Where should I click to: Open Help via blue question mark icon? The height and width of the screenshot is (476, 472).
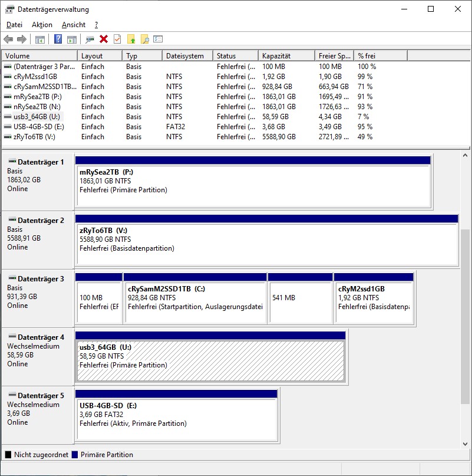pos(58,39)
